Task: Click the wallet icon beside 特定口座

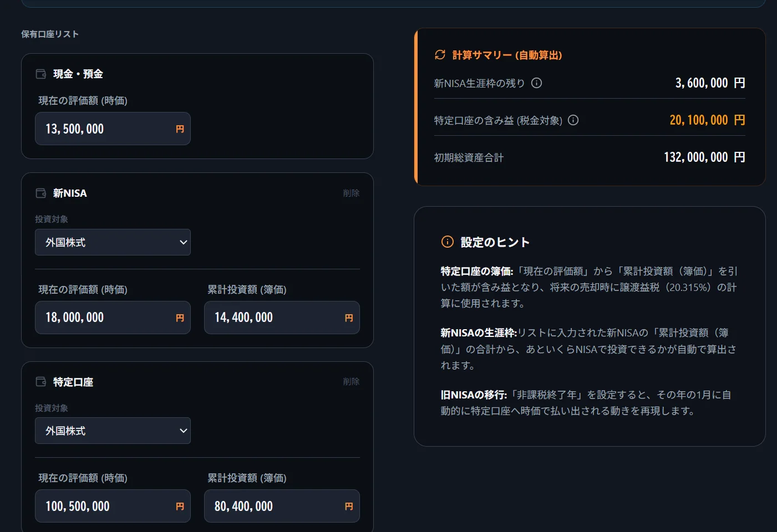Action: [x=41, y=381]
